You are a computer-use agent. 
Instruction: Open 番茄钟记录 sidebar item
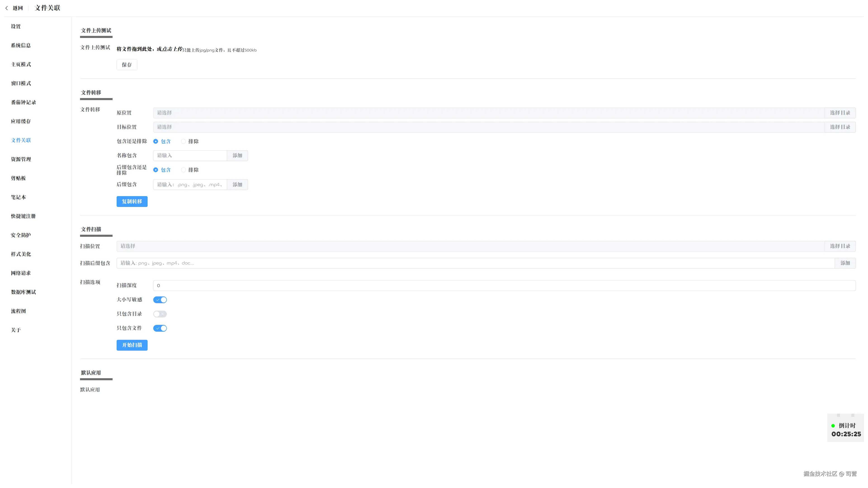tap(24, 102)
